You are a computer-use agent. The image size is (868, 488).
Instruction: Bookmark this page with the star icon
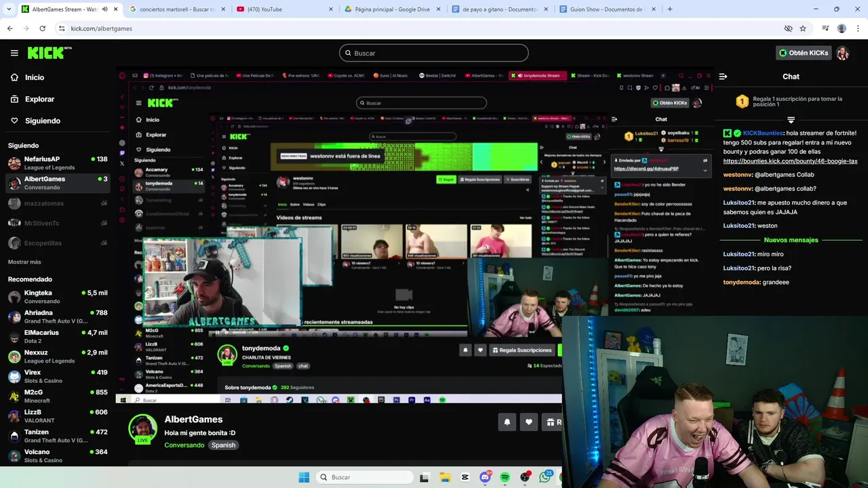coord(803,28)
